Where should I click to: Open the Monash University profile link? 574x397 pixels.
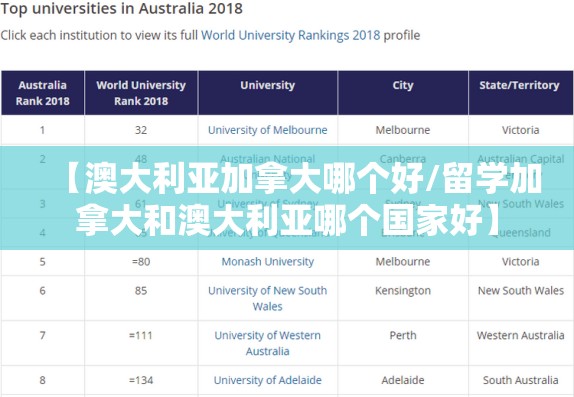(x=268, y=261)
